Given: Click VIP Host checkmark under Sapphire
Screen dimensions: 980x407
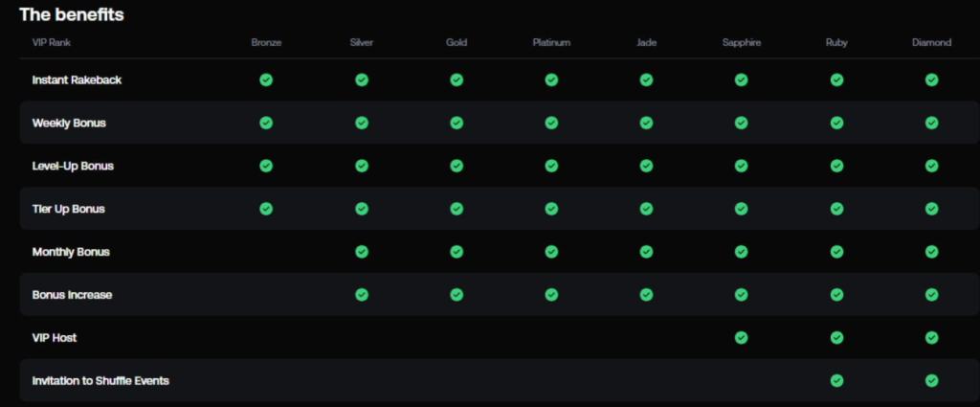Looking at the screenshot, I should coord(741,337).
